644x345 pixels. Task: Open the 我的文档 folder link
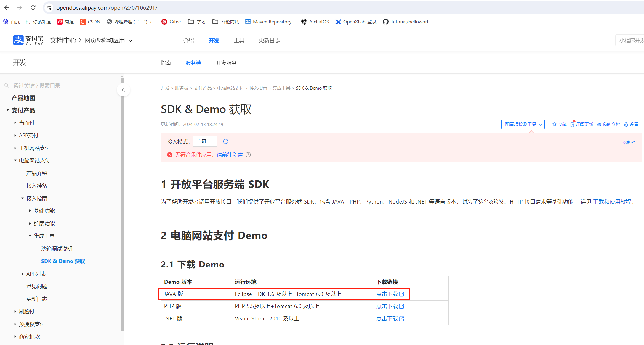tap(608, 125)
